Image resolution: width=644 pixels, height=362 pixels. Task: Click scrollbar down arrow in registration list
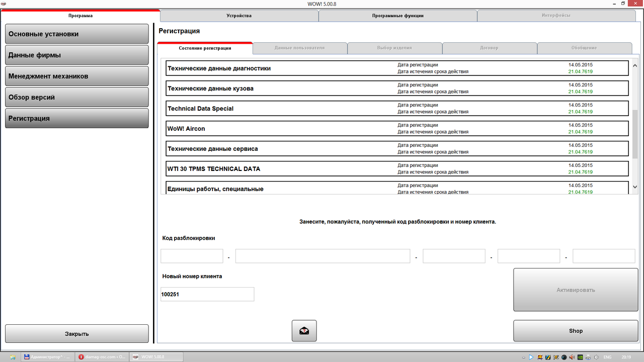(x=634, y=187)
